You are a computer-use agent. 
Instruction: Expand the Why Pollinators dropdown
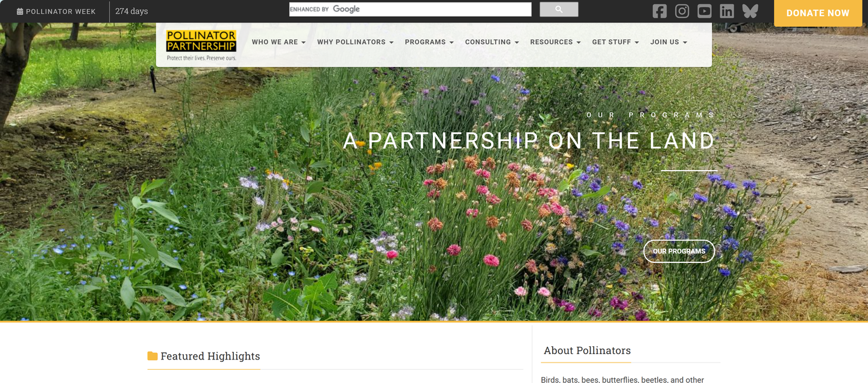(355, 42)
